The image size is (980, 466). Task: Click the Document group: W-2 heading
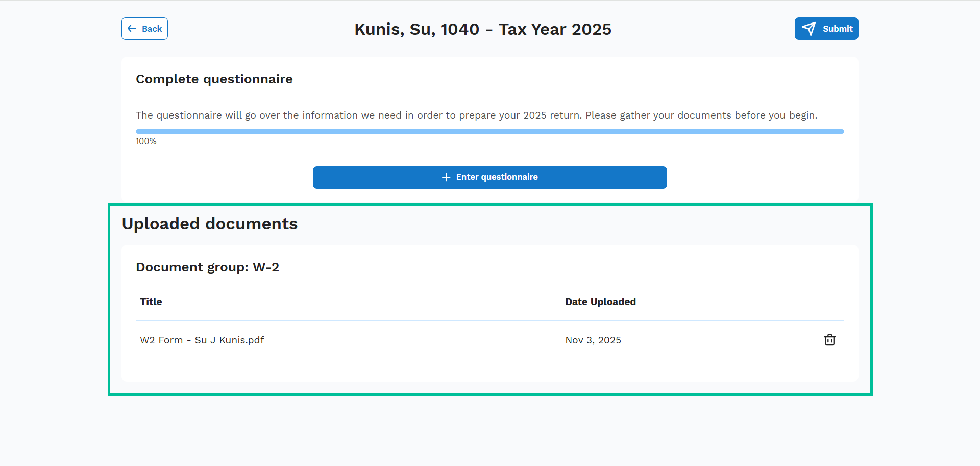207,267
